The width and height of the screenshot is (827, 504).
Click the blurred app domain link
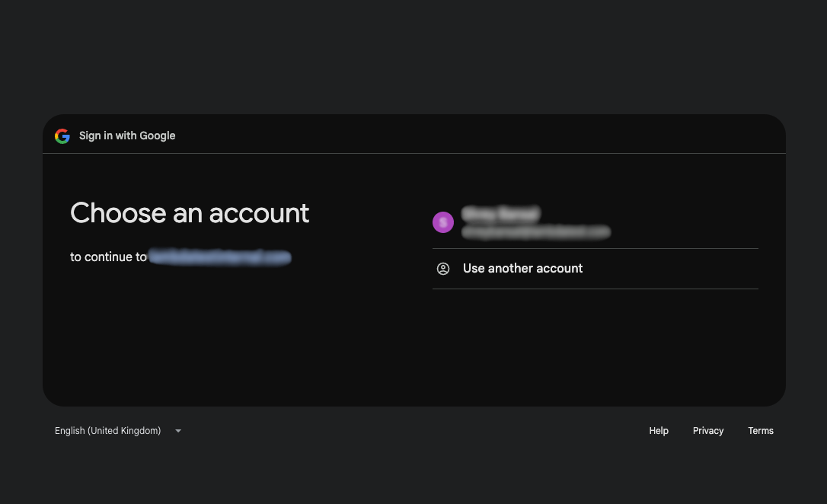click(x=220, y=257)
